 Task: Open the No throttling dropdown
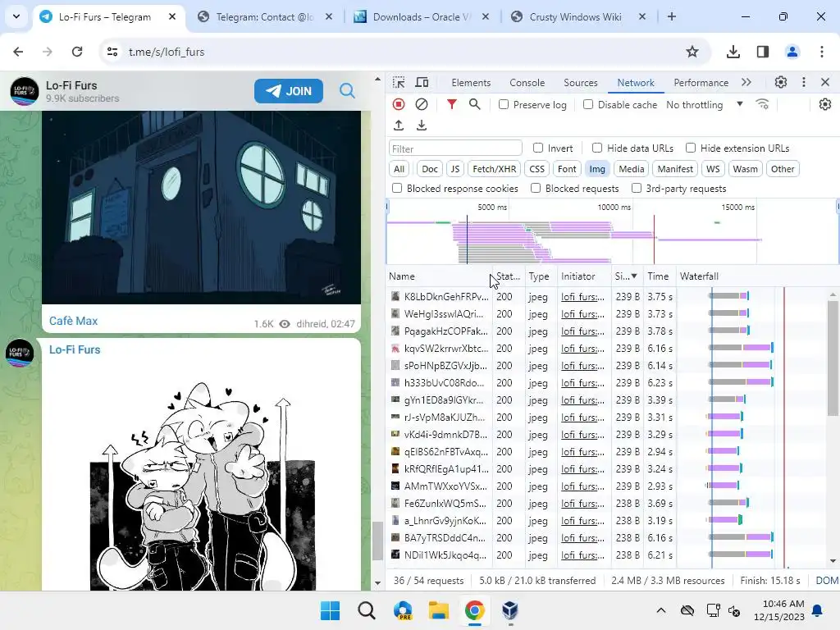[705, 104]
